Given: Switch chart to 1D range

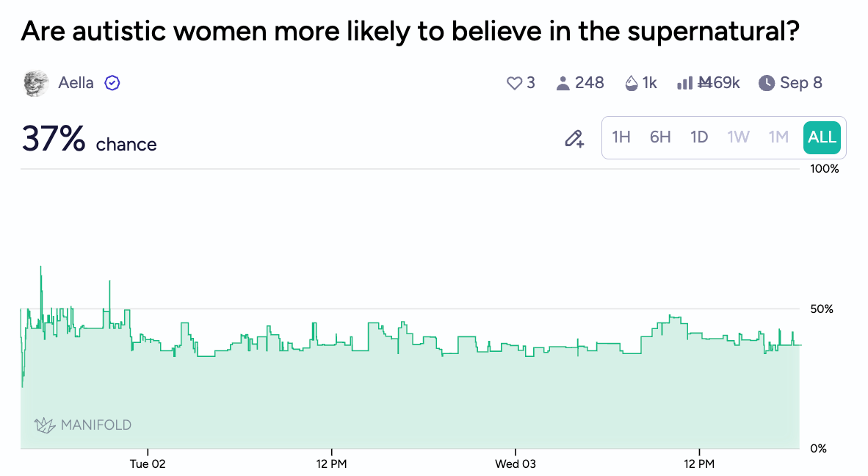Looking at the screenshot, I should [x=699, y=137].
